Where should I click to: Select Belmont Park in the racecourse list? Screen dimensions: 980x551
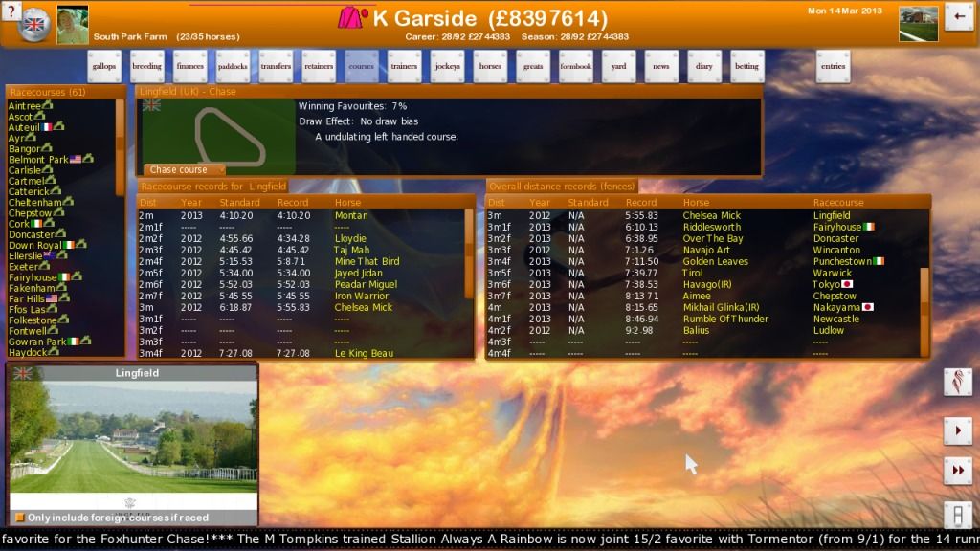38,160
